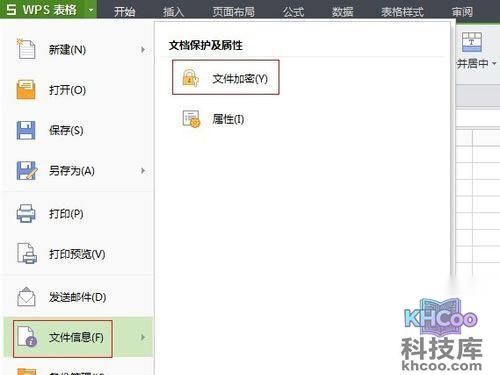
Task: Choose 发送邮件(D) from the menu
Action: pos(78,297)
